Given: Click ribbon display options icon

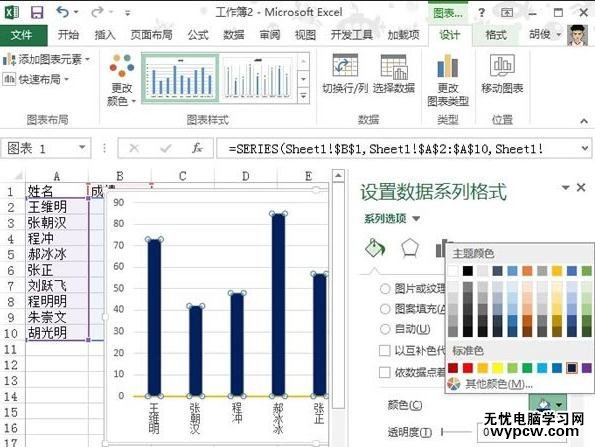Looking at the screenshot, I should (507, 13).
